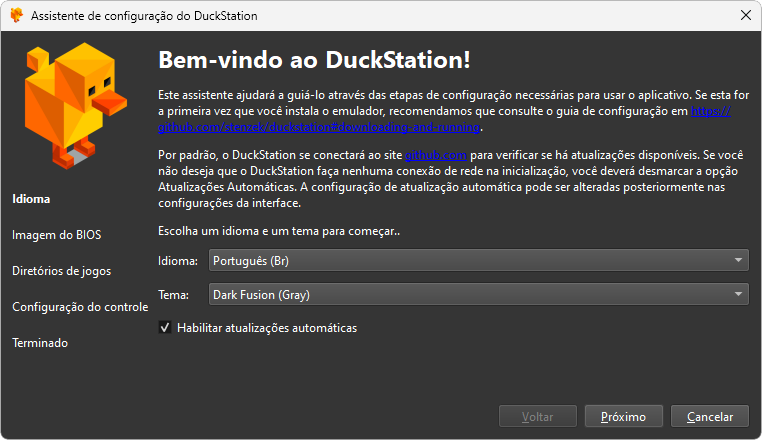This screenshot has height=440, width=762.
Task: Open the Idioma language combo box
Action: click(478, 261)
